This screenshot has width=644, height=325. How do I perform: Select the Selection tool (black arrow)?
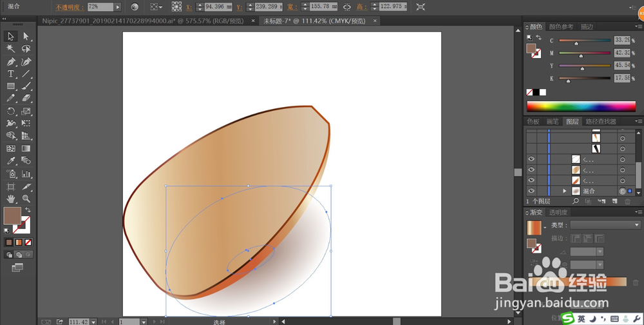pos(11,36)
